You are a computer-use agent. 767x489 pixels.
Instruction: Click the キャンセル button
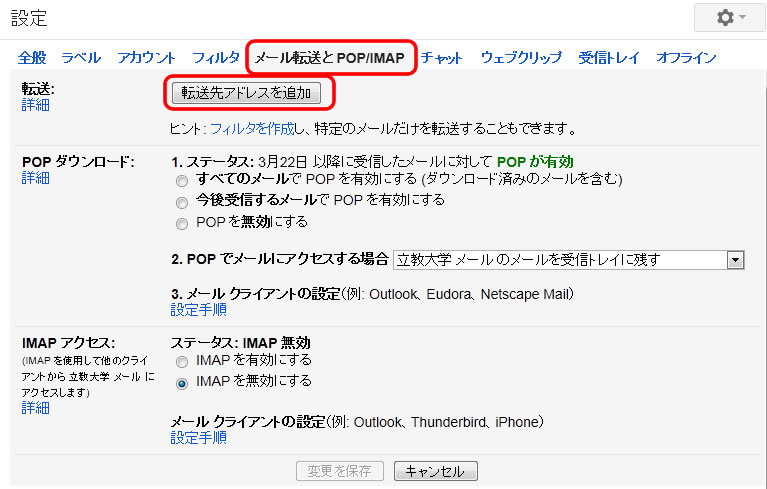pos(435,471)
